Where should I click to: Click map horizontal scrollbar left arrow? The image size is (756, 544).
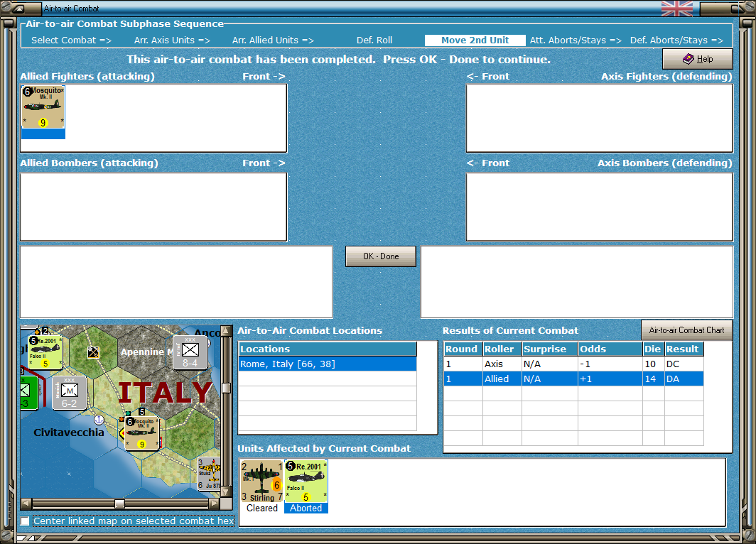(x=26, y=504)
